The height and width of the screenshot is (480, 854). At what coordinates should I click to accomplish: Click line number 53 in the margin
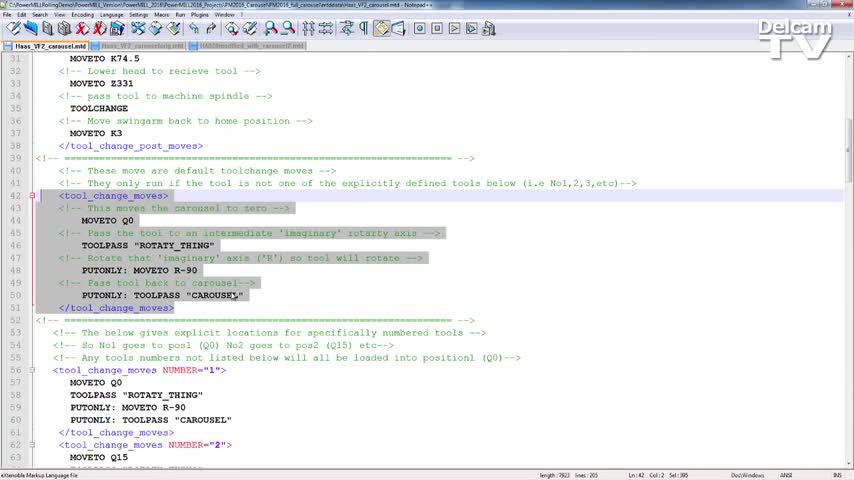[x=15, y=332]
